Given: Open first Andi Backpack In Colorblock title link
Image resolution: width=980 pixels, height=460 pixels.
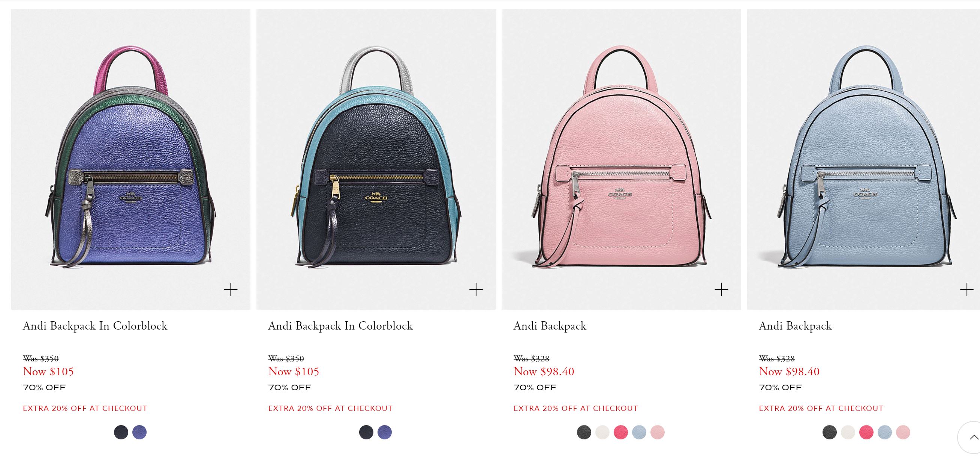Looking at the screenshot, I should point(95,326).
